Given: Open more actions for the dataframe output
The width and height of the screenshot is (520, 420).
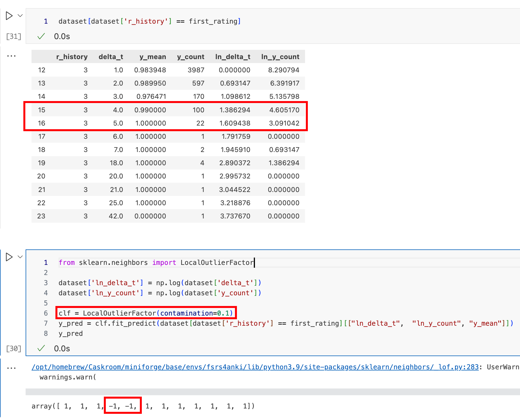Looking at the screenshot, I should pyautogui.click(x=11, y=56).
